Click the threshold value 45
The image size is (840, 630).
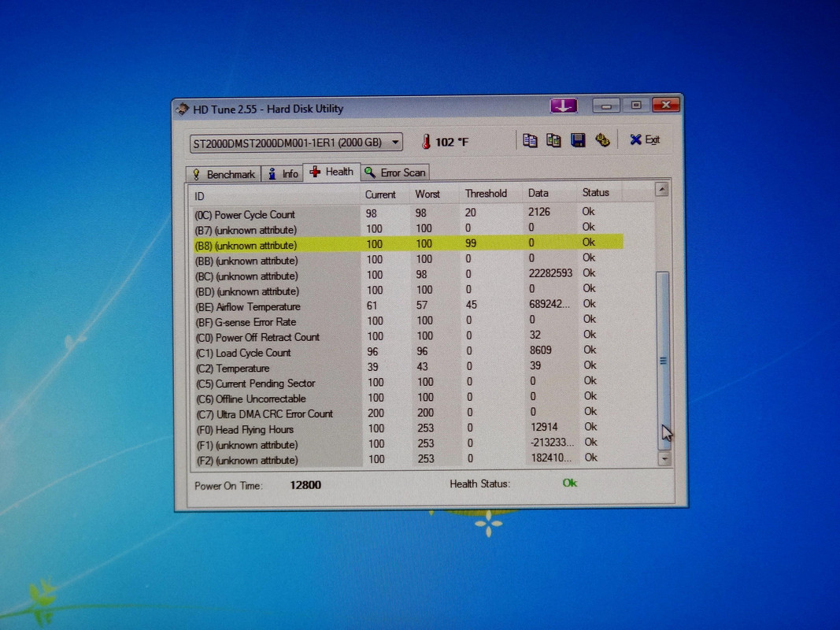(x=472, y=305)
